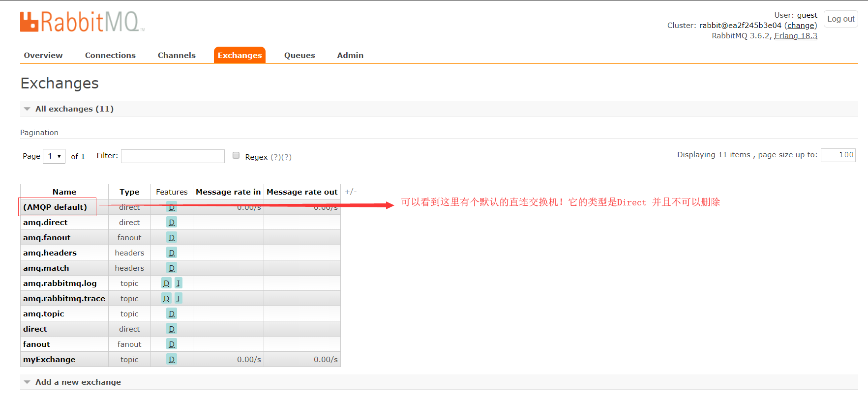Screen dimensions: 868x396
Task: Collapse the All exchanges section
Action: coord(74,109)
